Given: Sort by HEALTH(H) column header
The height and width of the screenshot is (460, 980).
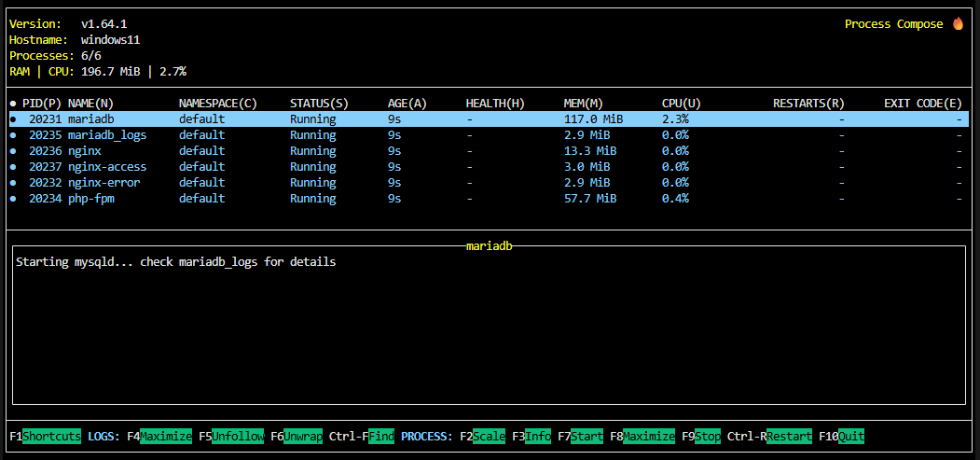Looking at the screenshot, I should (x=495, y=104).
